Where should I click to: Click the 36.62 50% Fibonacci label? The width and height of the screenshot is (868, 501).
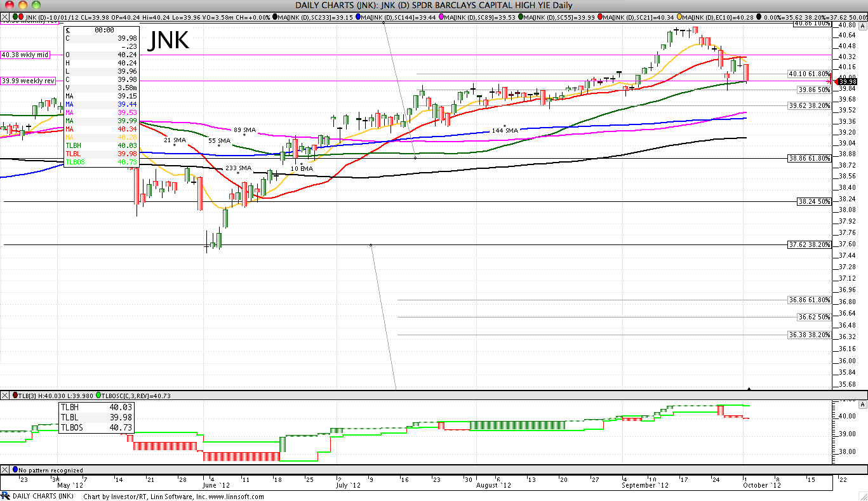[815, 317]
